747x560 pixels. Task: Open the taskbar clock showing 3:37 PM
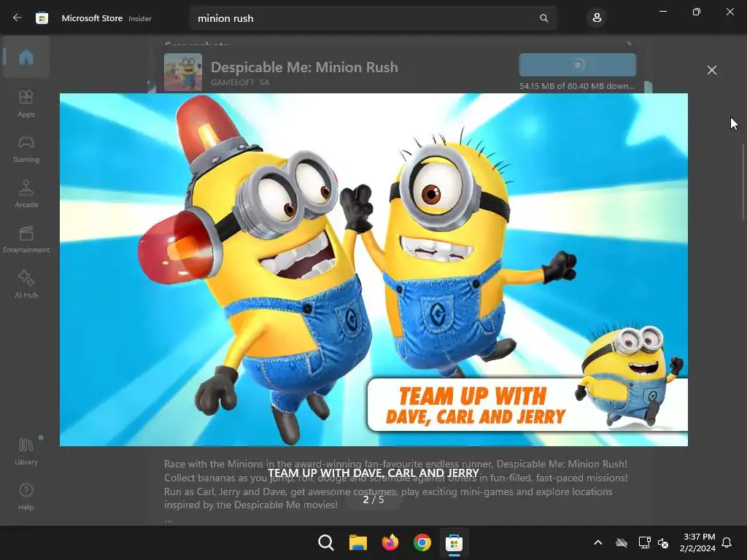(697, 542)
